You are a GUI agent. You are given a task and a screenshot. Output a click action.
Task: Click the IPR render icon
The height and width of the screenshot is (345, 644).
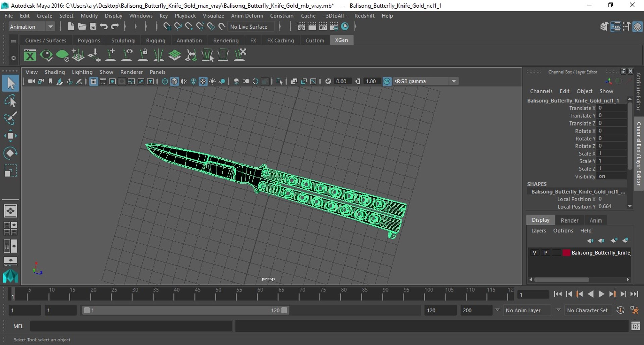coord(323,27)
